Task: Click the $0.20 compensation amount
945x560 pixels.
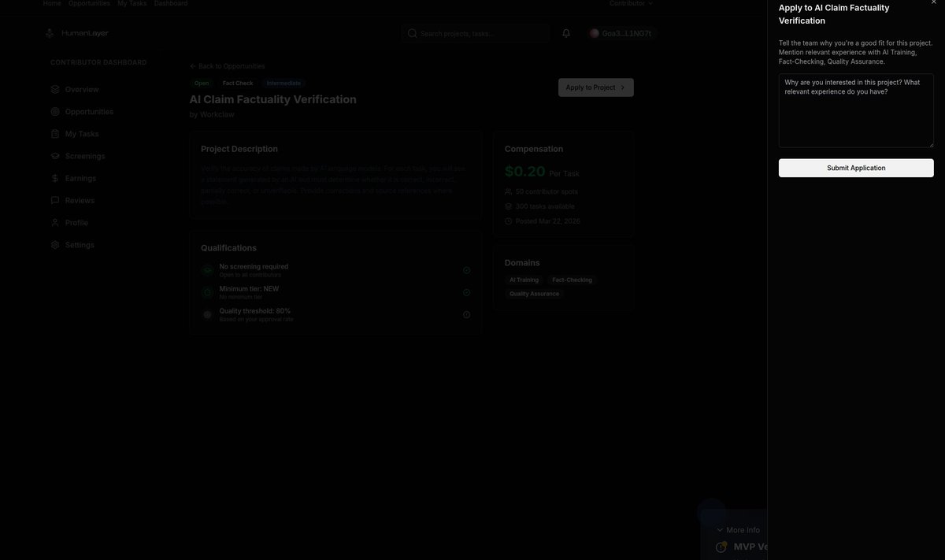Action: 524,171
